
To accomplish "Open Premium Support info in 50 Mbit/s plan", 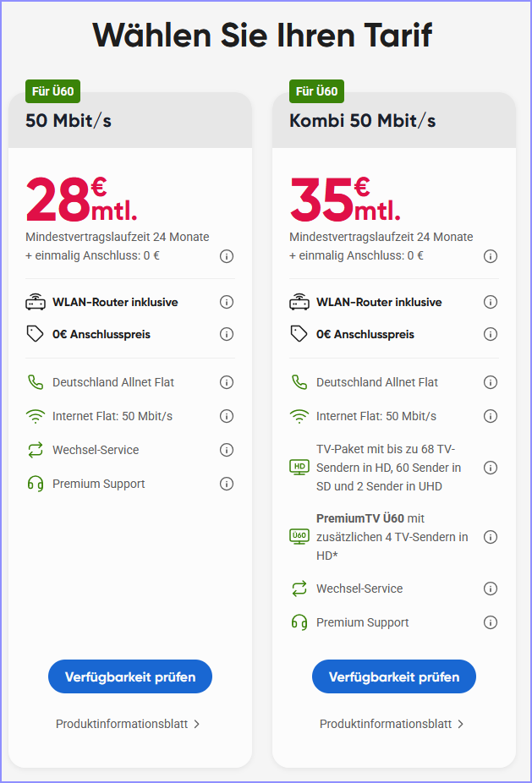I will tap(227, 484).
